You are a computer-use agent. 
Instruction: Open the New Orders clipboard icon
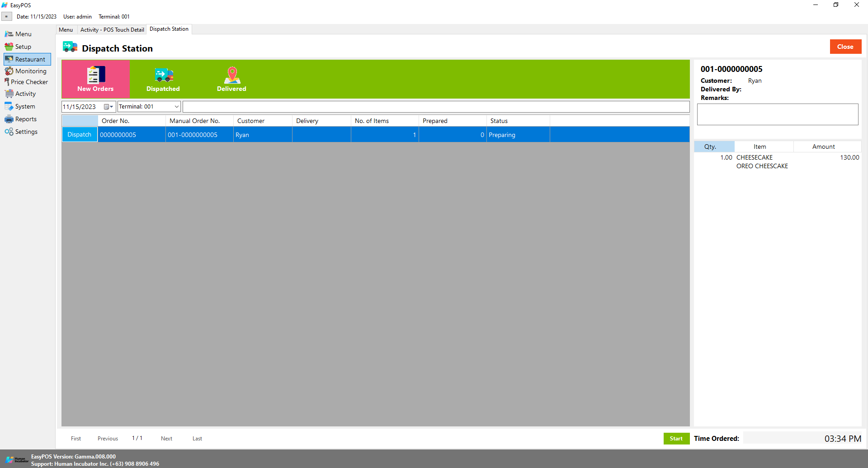tap(96, 75)
